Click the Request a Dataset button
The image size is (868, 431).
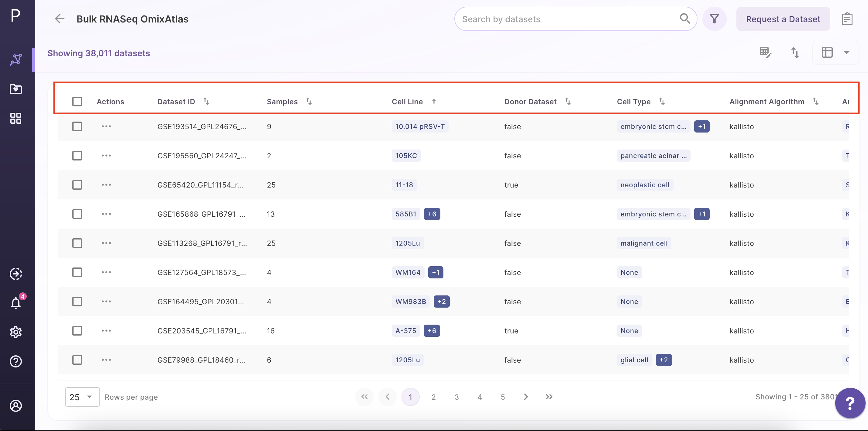coord(783,19)
